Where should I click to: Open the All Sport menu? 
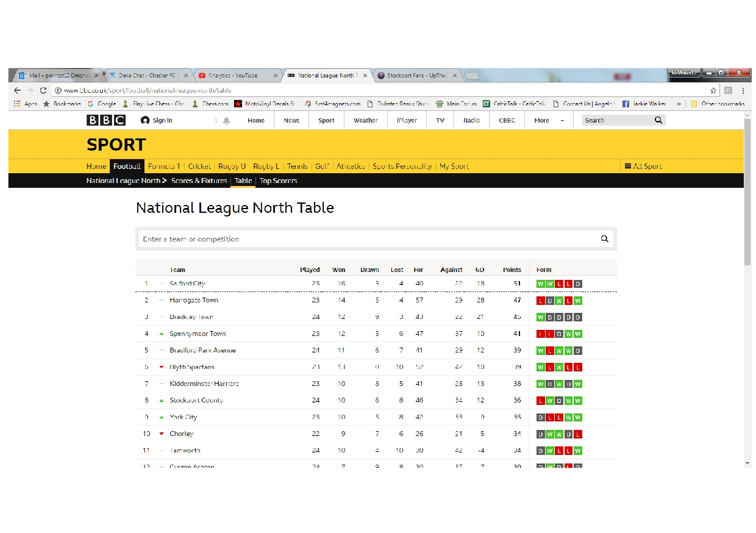643,166
